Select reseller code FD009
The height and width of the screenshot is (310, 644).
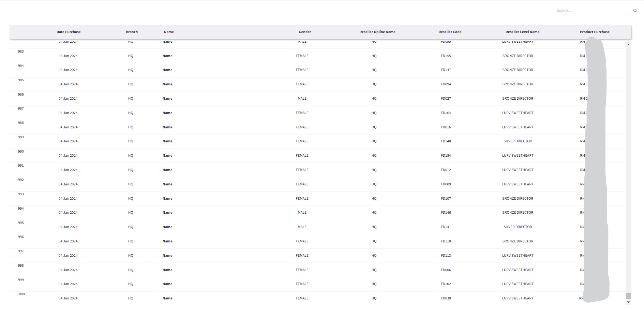446,184
